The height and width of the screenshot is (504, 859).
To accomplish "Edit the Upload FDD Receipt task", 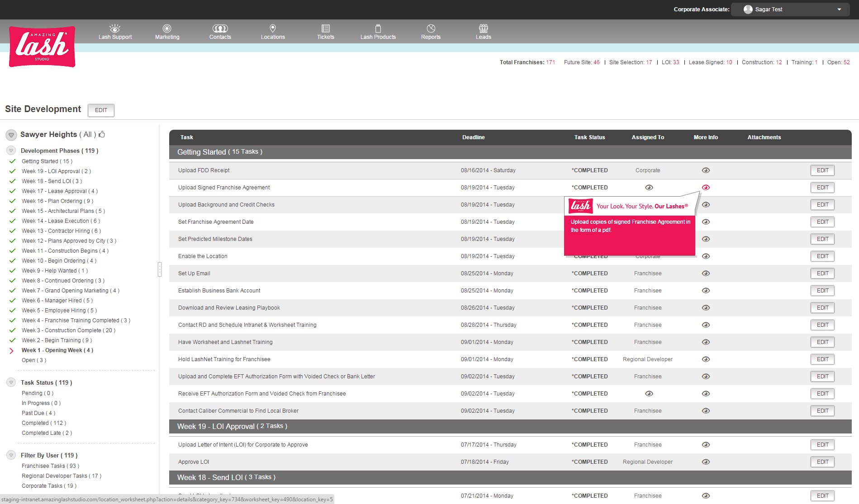I will [822, 170].
